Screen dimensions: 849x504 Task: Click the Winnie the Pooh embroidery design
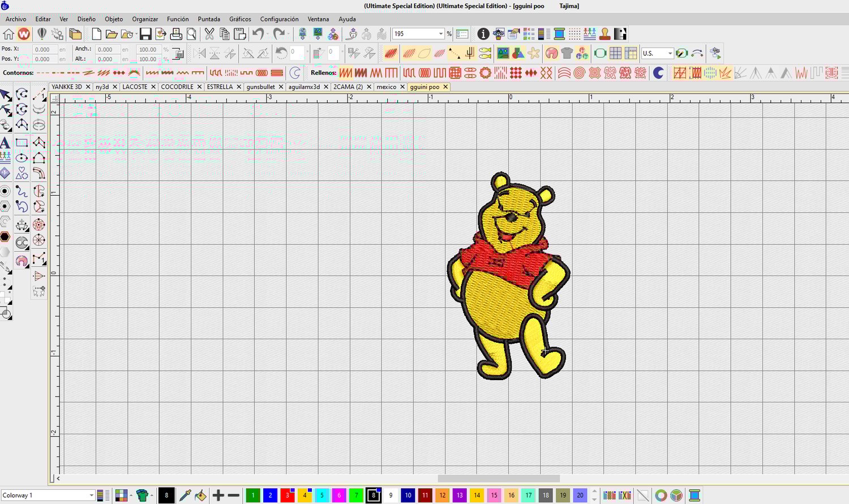point(508,276)
